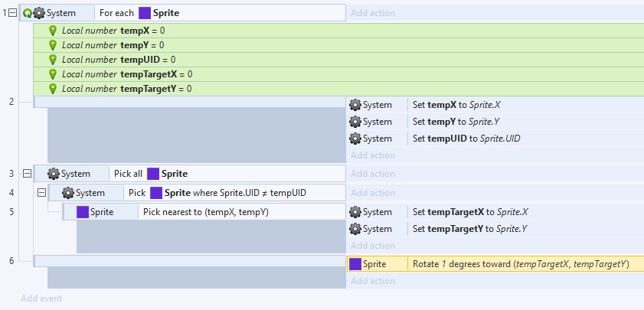The image size is (644, 310).
Task: Click Add action next to For each Sprite
Action: (372, 13)
